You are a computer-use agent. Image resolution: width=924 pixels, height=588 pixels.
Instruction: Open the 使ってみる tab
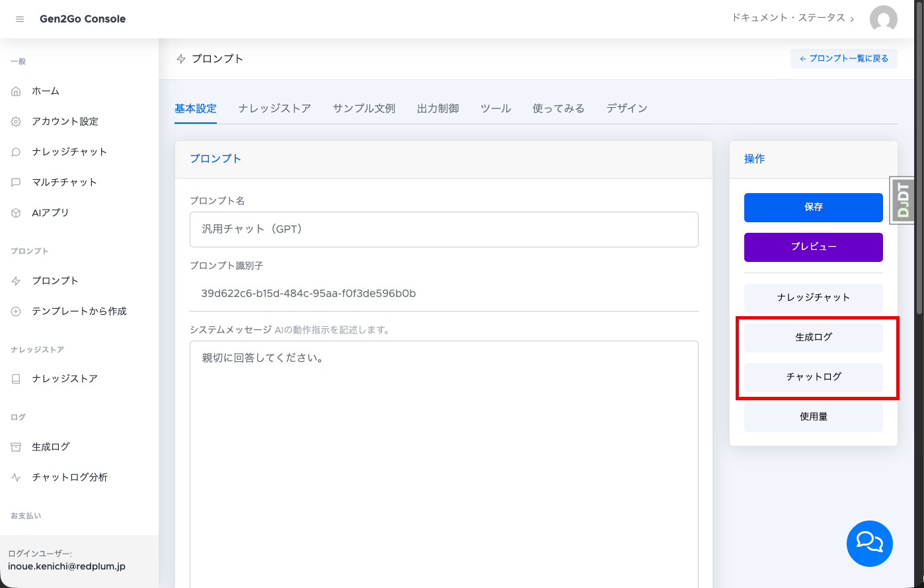click(558, 108)
